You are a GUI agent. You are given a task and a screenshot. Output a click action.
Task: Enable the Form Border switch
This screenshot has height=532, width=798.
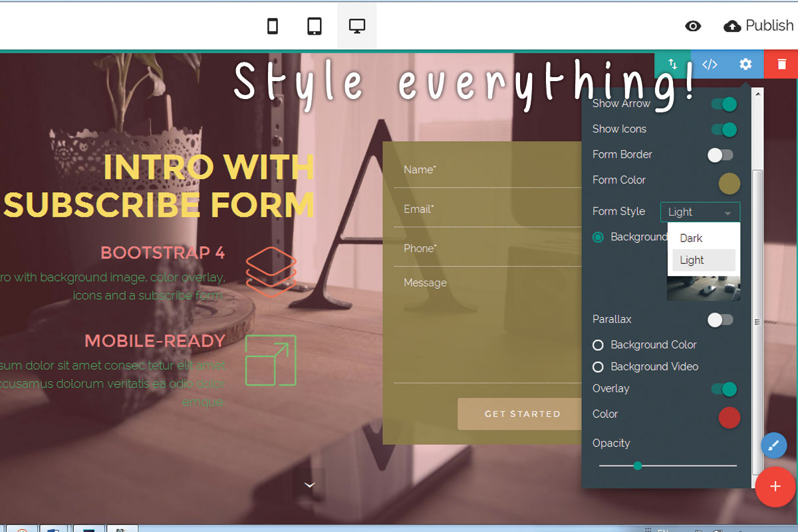click(x=720, y=155)
